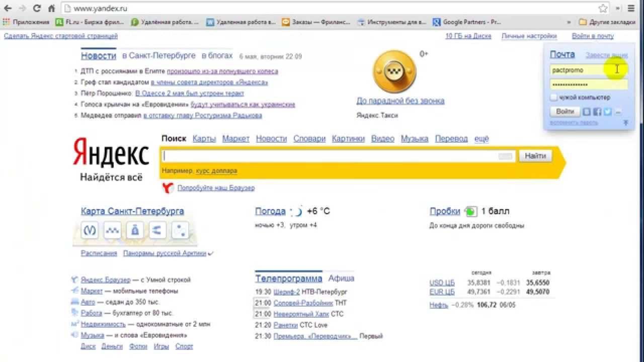644x362 pixels.
Task: Click the 10 ГБ на Диске link
Action: [x=468, y=36]
